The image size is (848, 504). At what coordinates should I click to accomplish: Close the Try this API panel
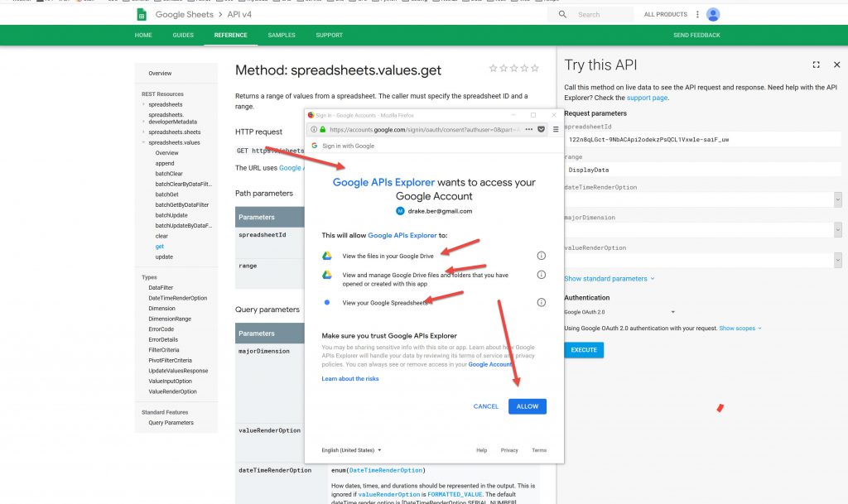pos(836,65)
